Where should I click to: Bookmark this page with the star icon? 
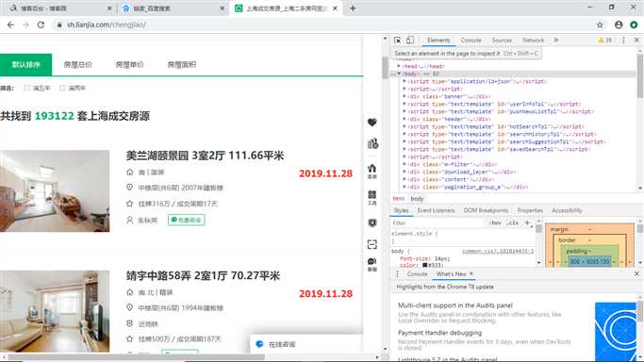click(600, 25)
